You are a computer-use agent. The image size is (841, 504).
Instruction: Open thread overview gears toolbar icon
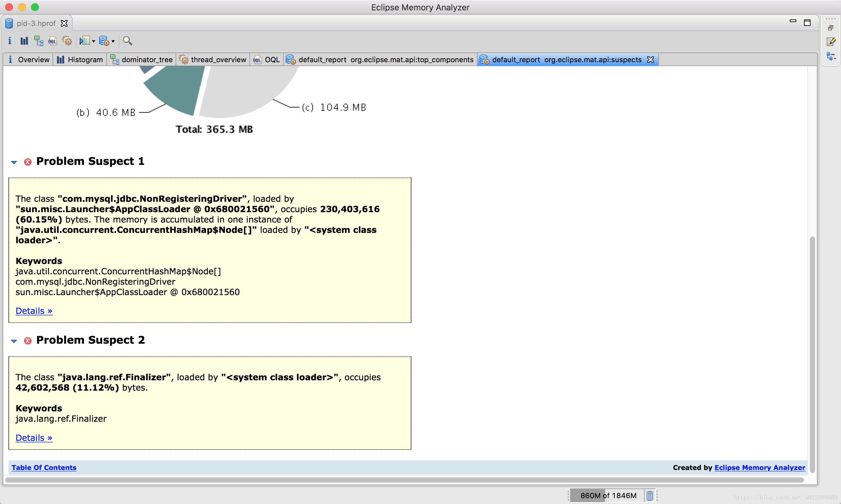[x=67, y=41]
